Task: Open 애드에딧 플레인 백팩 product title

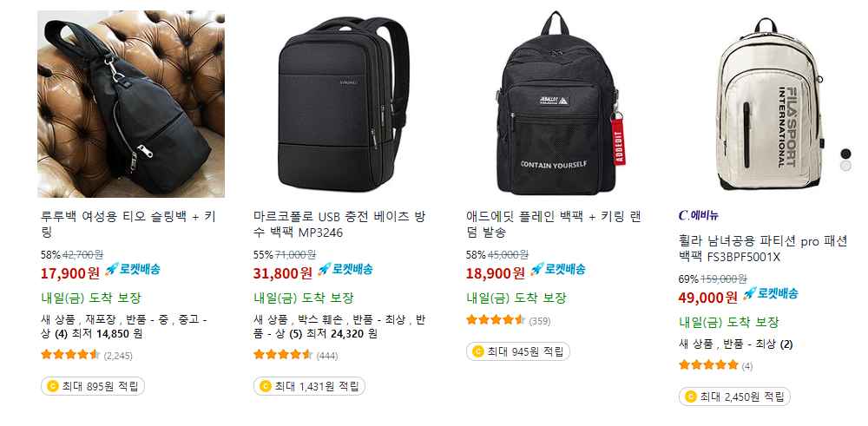Action: [554, 225]
